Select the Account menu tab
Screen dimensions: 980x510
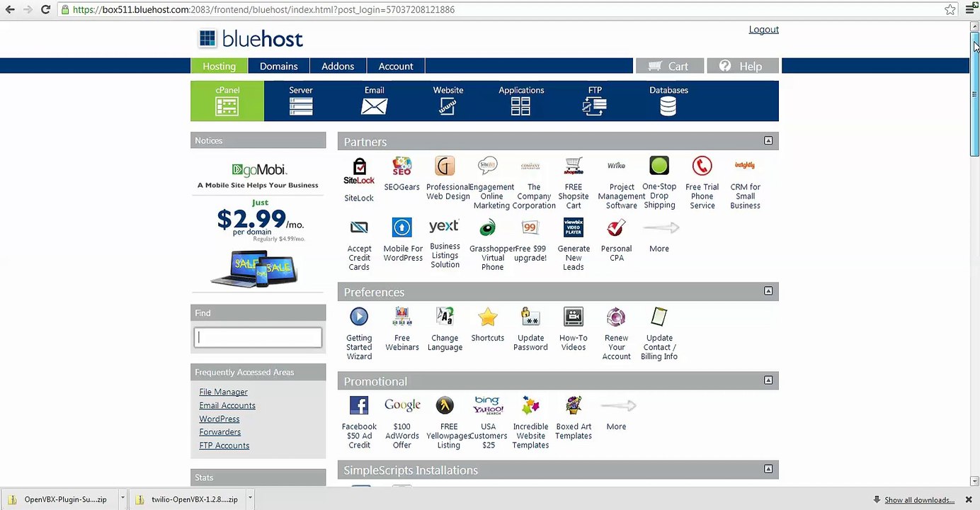point(395,66)
